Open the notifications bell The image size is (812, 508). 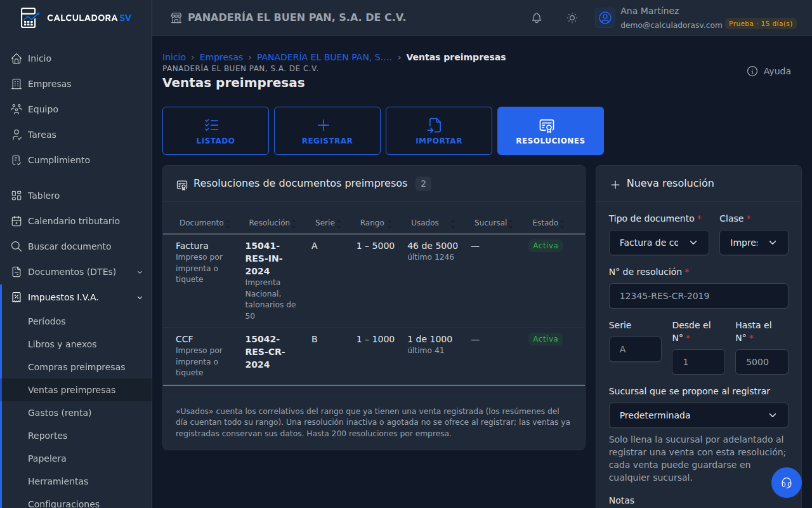pyautogui.click(x=537, y=18)
